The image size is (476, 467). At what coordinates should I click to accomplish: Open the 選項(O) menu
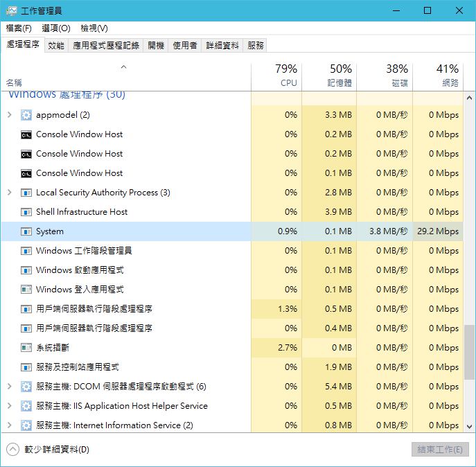tap(56, 28)
